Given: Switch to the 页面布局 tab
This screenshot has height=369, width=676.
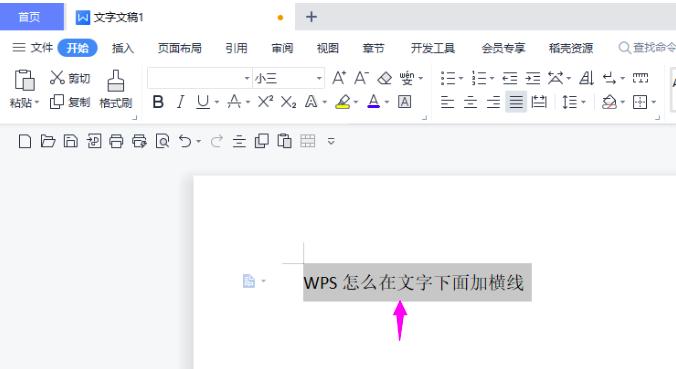Looking at the screenshot, I should [180, 48].
